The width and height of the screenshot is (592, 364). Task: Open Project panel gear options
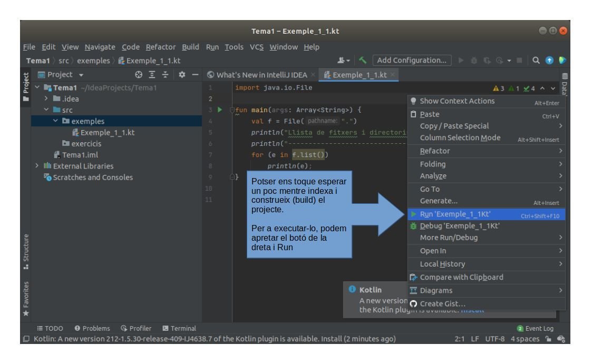[181, 75]
